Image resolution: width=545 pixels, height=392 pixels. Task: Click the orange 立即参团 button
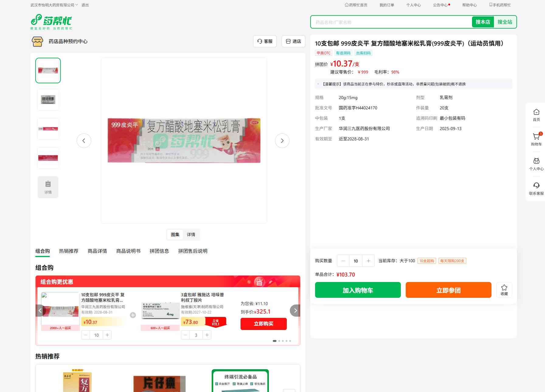click(448, 290)
